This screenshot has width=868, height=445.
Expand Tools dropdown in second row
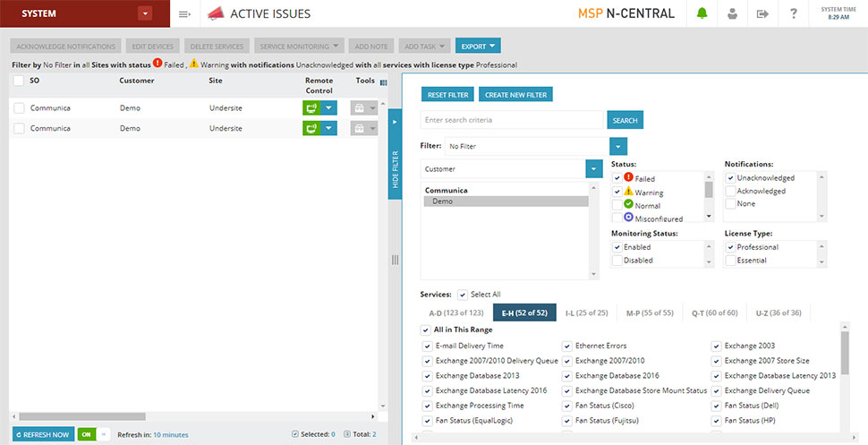point(372,129)
